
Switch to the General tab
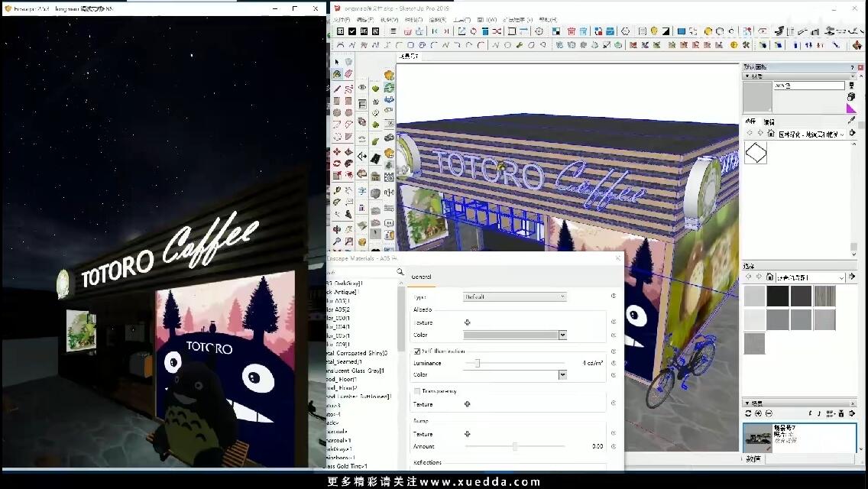click(422, 277)
